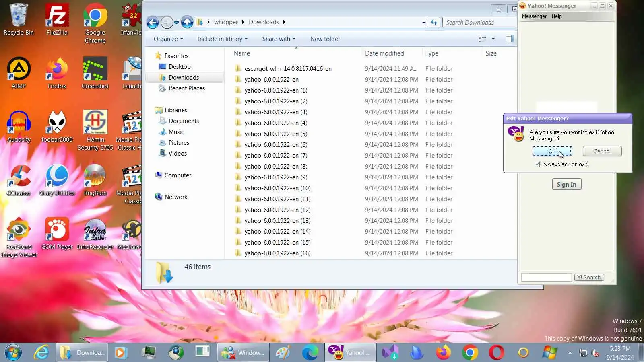Screen dimensions: 644x362
Task: Click Cancel in the exit dialog
Action: (x=602, y=151)
